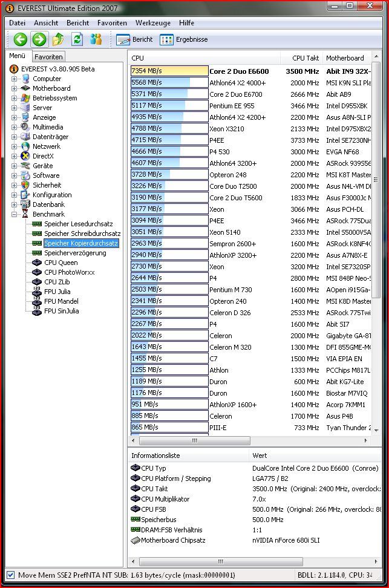Image resolution: width=389 pixels, height=588 pixels.
Task: Open the Bericht report toolbar button
Action: (134, 39)
